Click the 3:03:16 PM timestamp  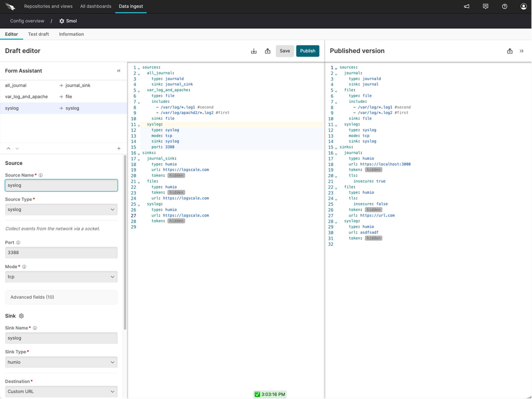click(x=273, y=394)
